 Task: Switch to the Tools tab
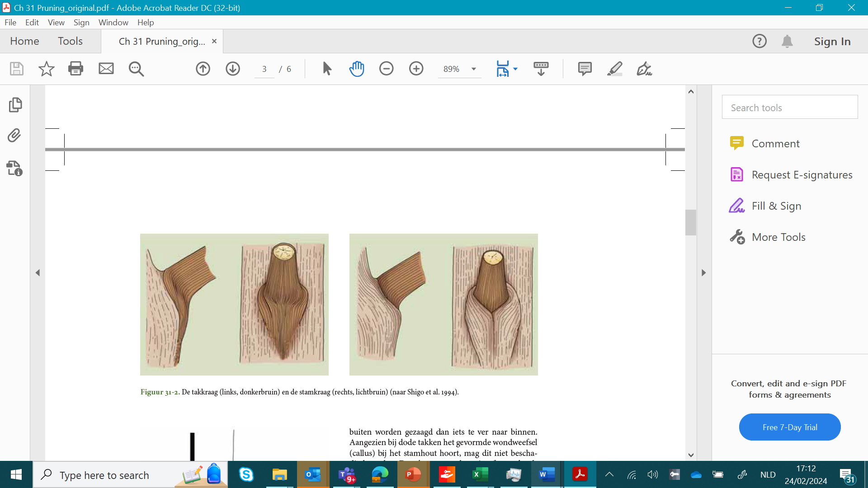pyautogui.click(x=70, y=41)
